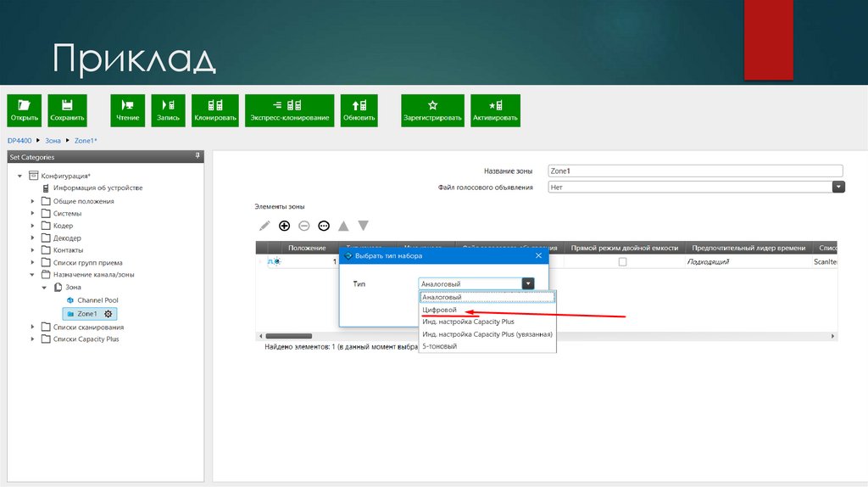This screenshot has height=487, width=868.
Task: Click the Зарегистрировать toolbar button
Action: 432,110
